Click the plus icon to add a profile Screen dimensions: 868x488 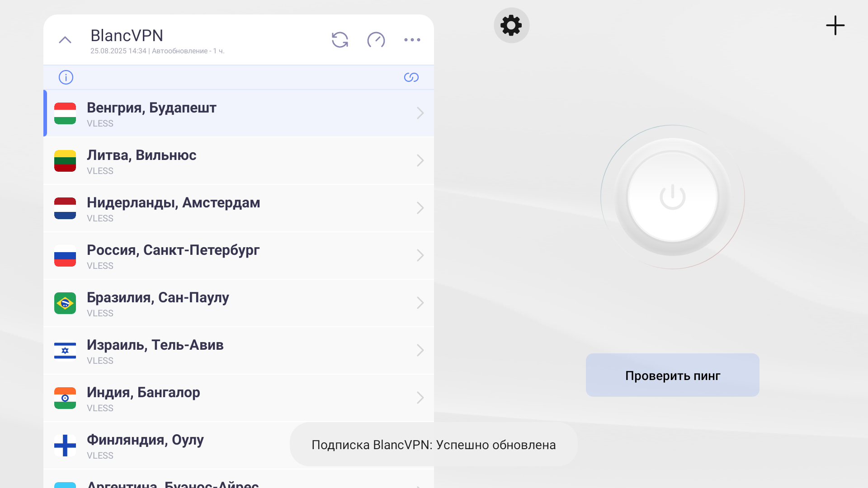pos(835,25)
